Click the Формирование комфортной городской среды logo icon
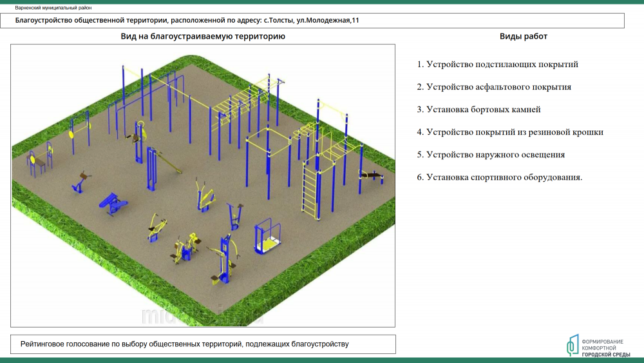Image resolution: width=644 pixels, height=363 pixels. (573, 345)
